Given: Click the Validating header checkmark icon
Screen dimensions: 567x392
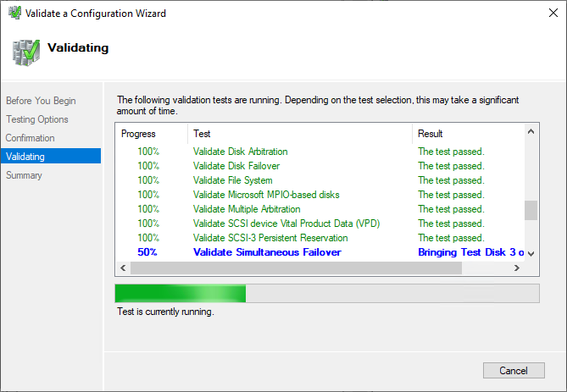Looking at the screenshot, I should point(25,52).
